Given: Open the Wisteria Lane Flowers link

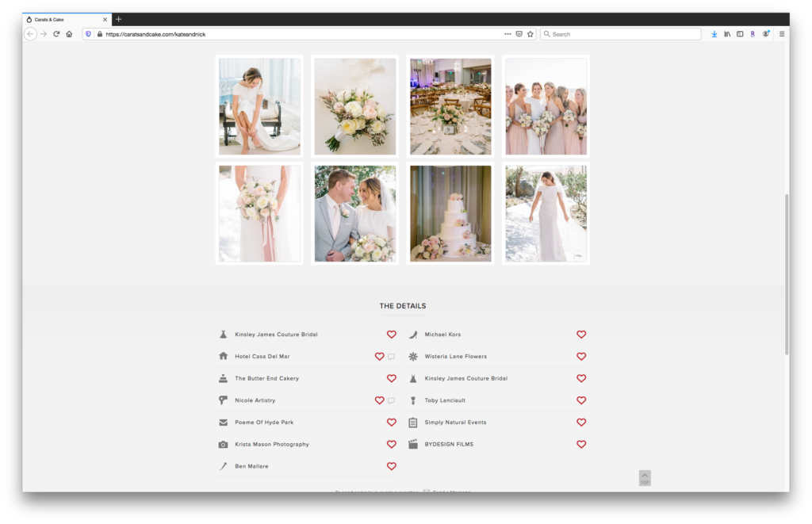Looking at the screenshot, I should [x=456, y=357].
